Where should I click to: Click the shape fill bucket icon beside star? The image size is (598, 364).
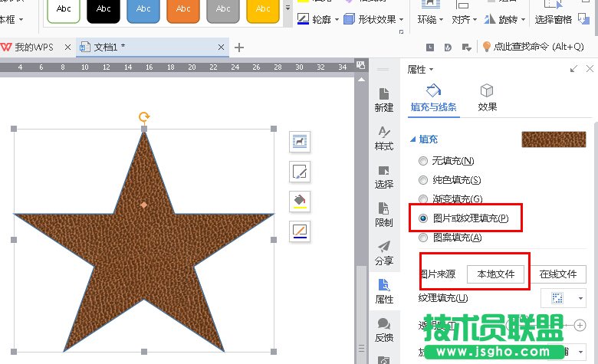coord(300,201)
